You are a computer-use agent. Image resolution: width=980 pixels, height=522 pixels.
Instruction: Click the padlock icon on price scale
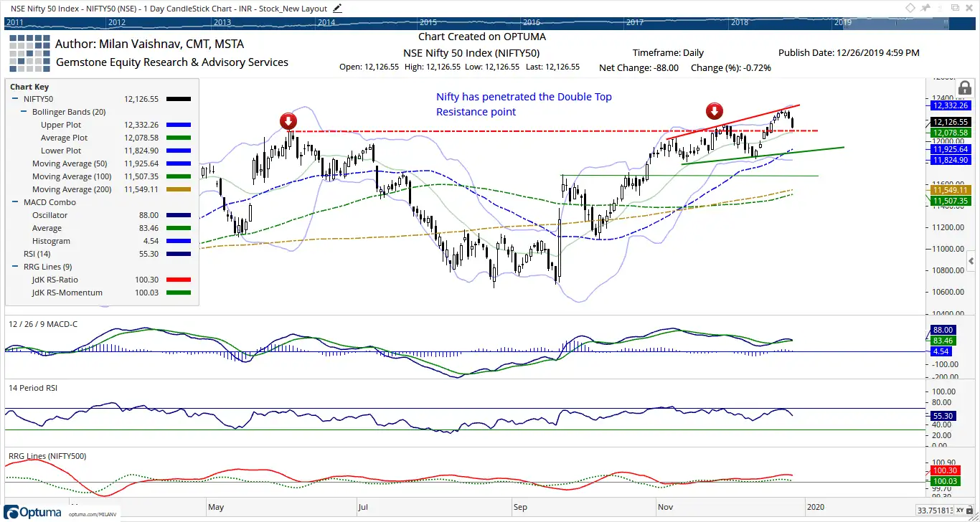tap(965, 88)
